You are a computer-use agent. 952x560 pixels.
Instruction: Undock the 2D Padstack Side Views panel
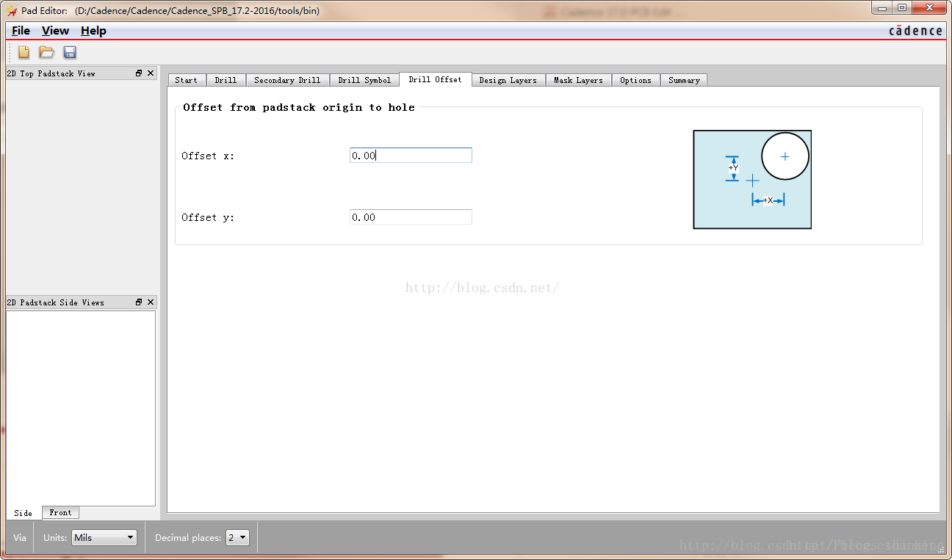[139, 302]
